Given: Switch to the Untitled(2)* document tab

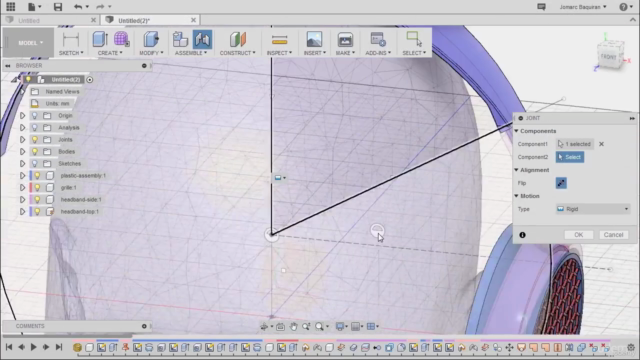Looking at the screenshot, I should pyautogui.click(x=134, y=20).
